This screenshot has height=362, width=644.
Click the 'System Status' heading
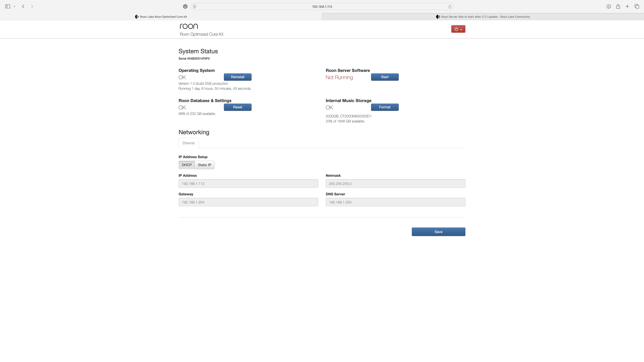coord(198,51)
